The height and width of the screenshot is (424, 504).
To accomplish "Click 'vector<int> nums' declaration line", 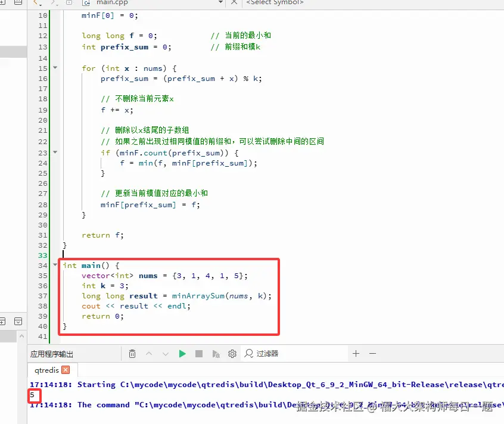I will point(164,276).
